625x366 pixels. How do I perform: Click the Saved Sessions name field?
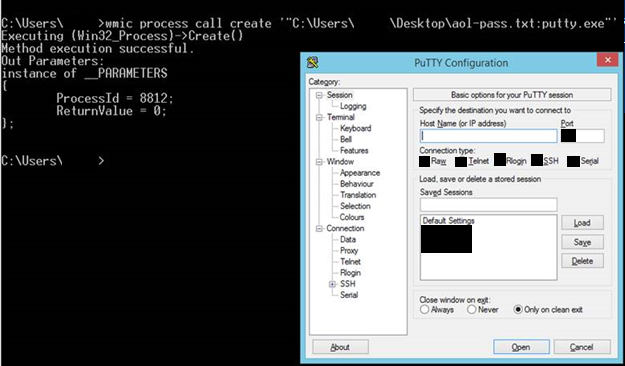click(x=488, y=205)
